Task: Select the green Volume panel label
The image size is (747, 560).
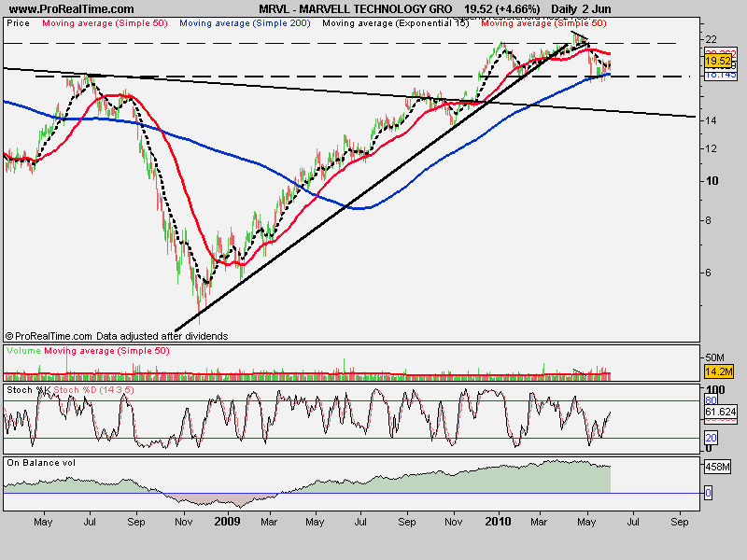Action: (x=23, y=351)
